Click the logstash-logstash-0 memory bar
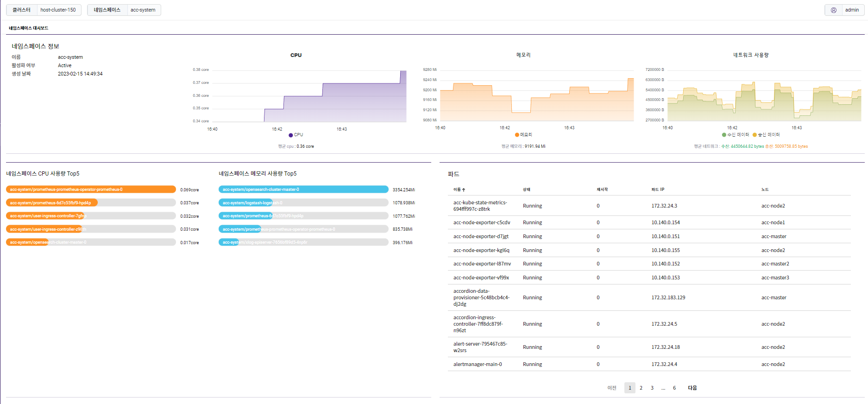 303,203
